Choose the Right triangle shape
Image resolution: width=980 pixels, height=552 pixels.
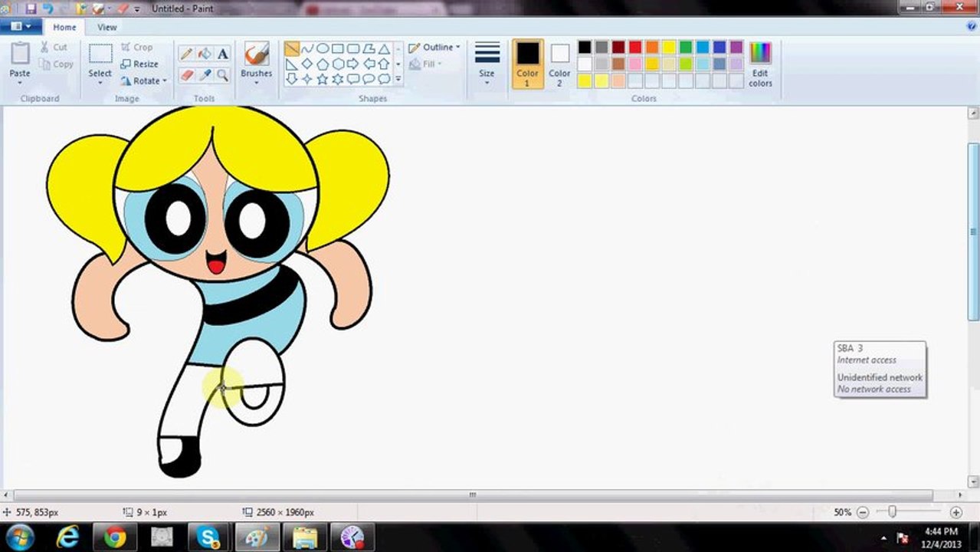coord(292,64)
